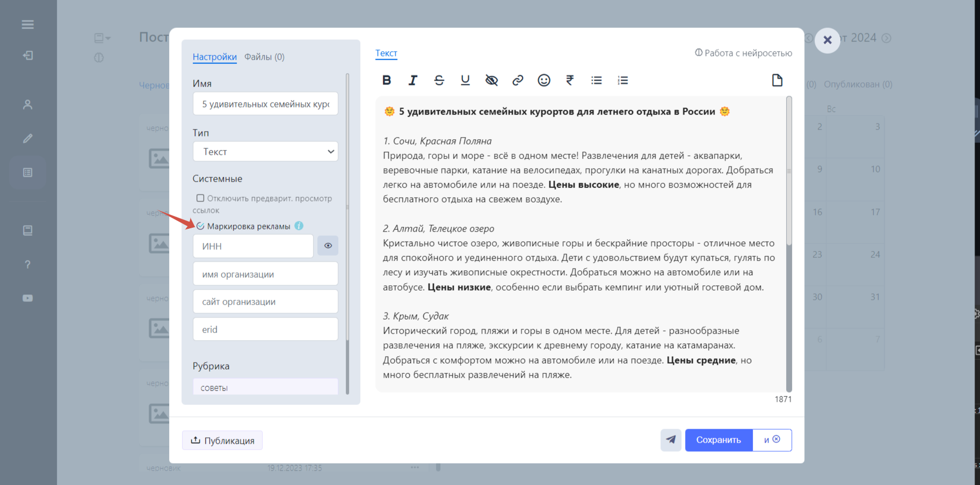Select the Текст tab
980x485 pixels.
tap(386, 53)
